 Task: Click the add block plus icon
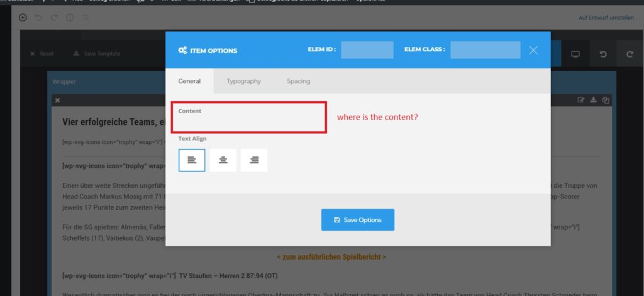[x=23, y=18]
